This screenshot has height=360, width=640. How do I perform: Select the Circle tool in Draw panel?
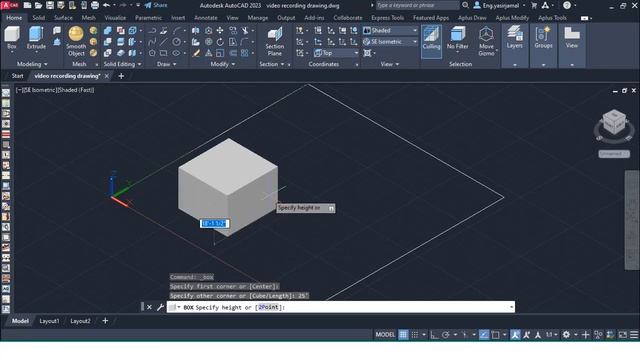[x=176, y=42]
